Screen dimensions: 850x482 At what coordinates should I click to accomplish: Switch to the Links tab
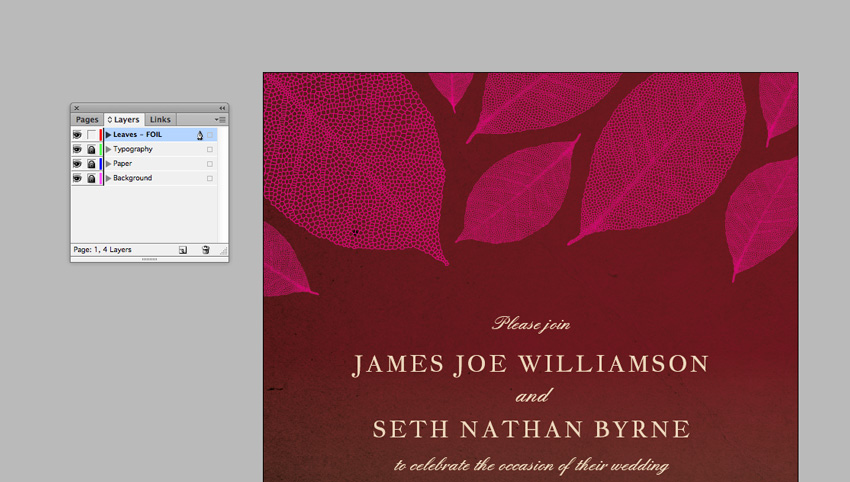[160, 119]
